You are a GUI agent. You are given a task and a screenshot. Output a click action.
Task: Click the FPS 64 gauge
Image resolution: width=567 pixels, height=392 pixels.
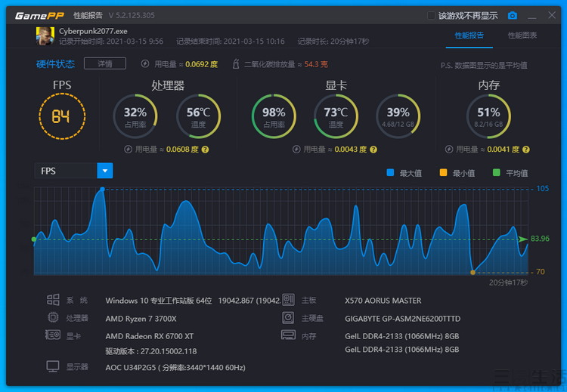tap(62, 116)
